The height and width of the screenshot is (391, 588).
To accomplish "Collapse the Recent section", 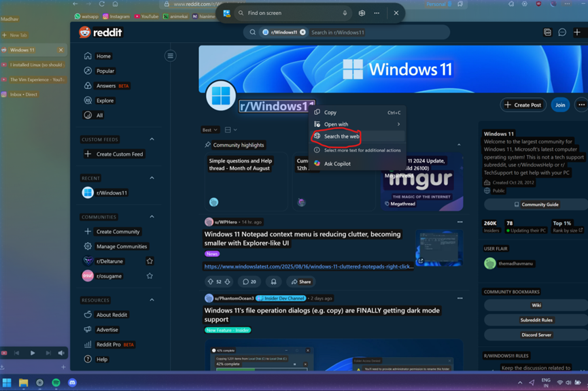I will point(152,178).
